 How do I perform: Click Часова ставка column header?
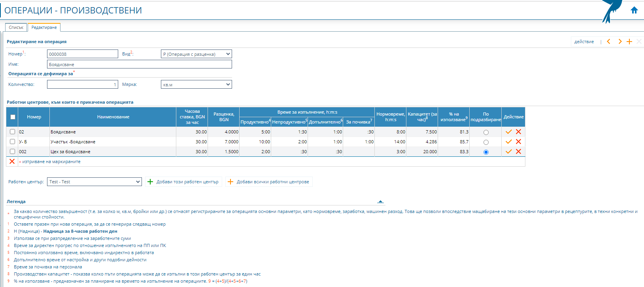click(192, 117)
